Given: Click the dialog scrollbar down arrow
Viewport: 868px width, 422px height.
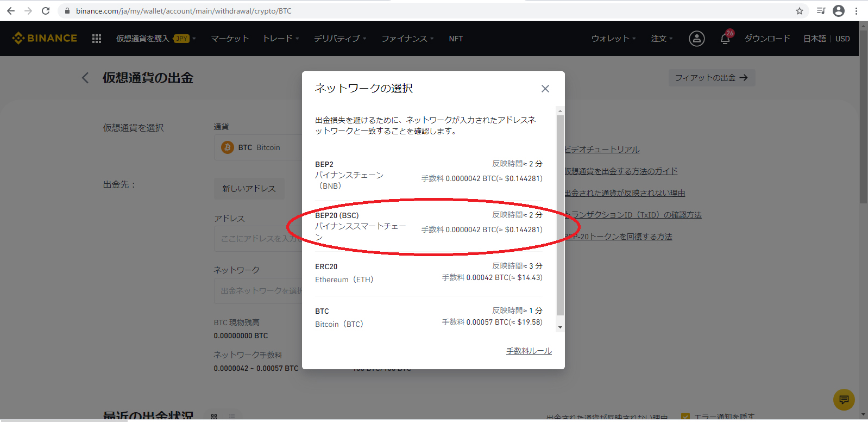Looking at the screenshot, I should pyautogui.click(x=560, y=327).
